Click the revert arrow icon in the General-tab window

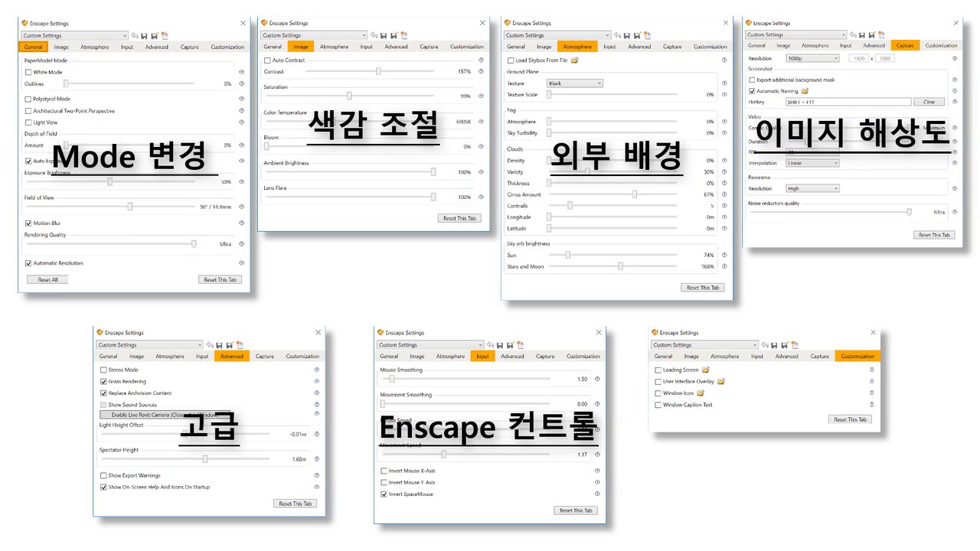[135, 35]
